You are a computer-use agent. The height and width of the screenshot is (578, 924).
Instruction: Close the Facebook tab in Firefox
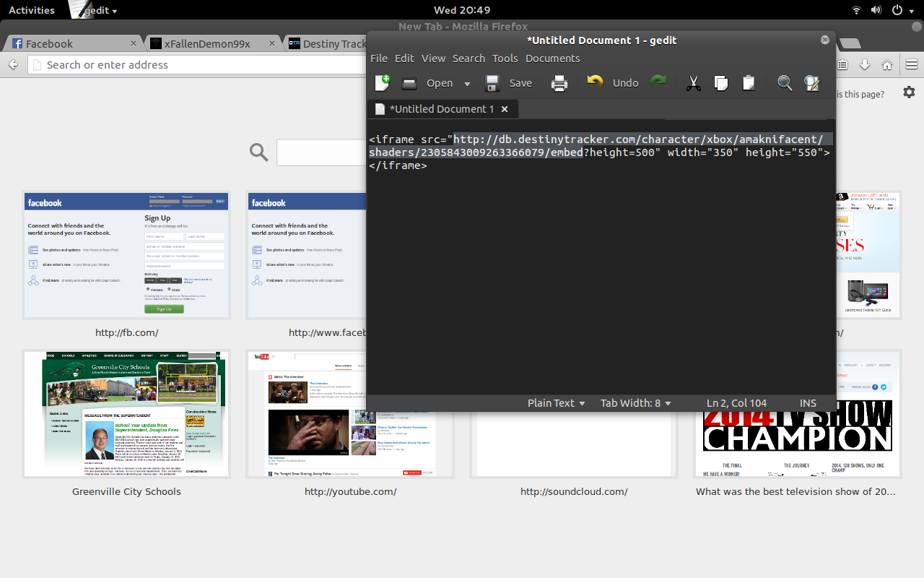[133, 43]
